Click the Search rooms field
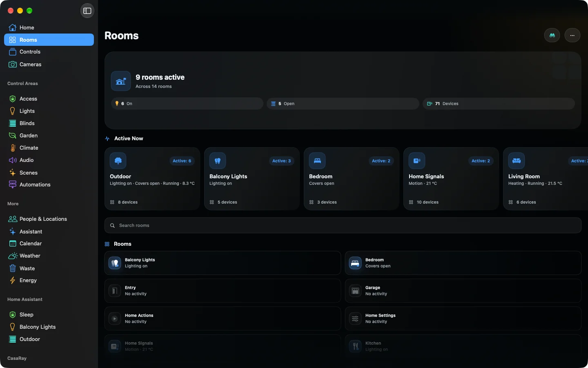The height and width of the screenshot is (368, 588). pyautogui.click(x=343, y=225)
